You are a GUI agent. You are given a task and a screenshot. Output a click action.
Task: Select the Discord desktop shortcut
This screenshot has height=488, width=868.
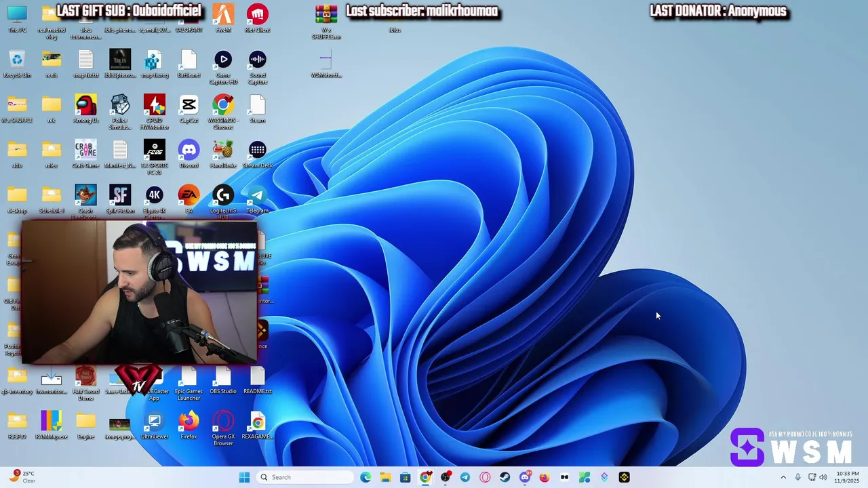point(189,154)
